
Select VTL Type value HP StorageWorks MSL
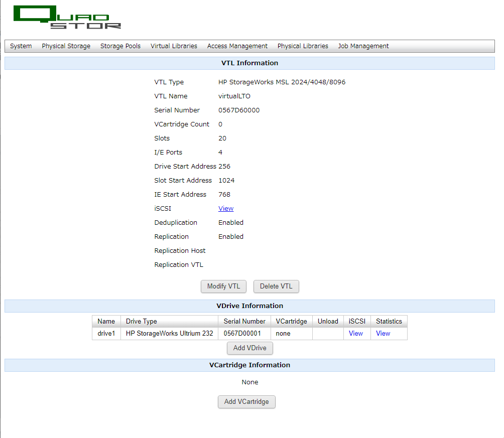pos(282,82)
